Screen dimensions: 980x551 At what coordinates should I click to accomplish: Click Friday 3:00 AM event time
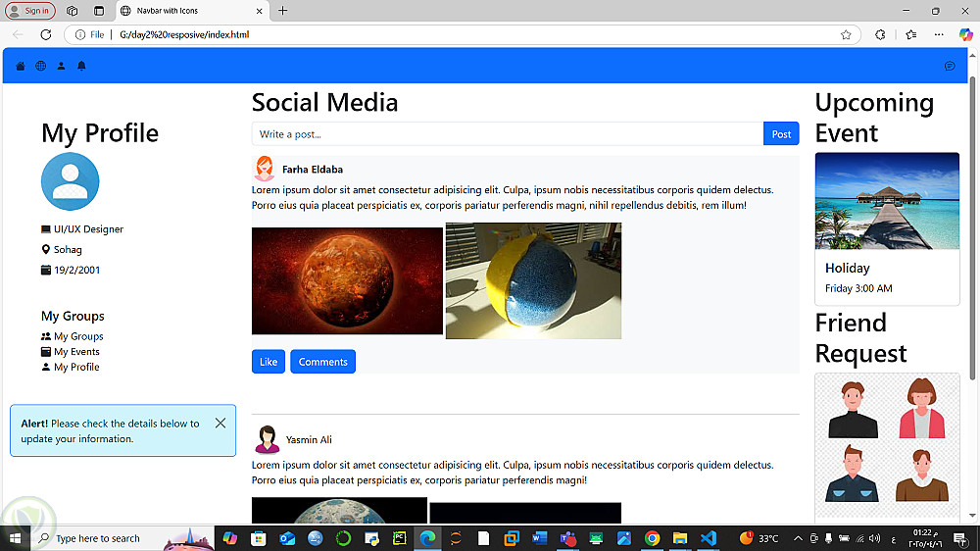pyautogui.click(x=858, y=288)
